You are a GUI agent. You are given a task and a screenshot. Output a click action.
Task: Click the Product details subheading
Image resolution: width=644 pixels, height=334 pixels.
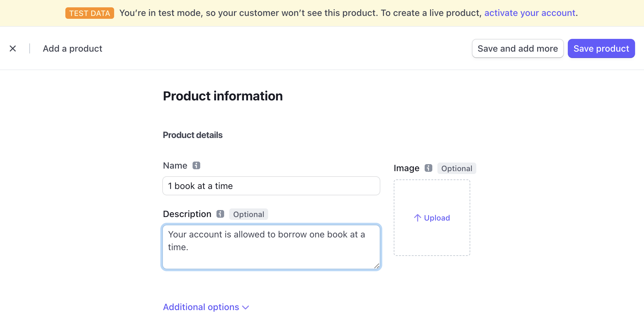pos(193,135)
